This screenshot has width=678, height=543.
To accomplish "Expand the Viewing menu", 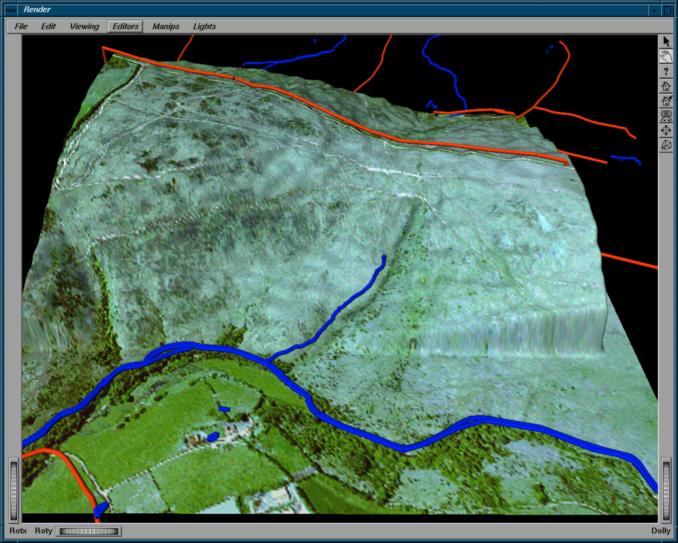I will point(84,26).
